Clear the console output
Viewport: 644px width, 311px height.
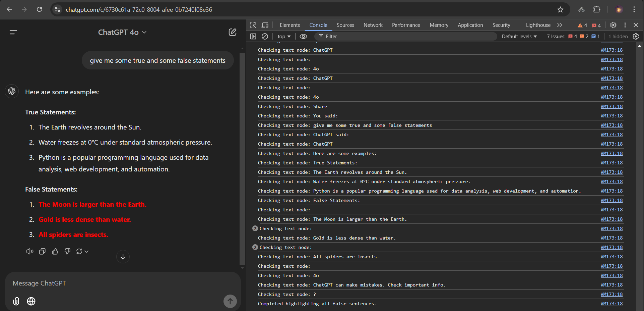pyautogui.click(x=265, y=36)
